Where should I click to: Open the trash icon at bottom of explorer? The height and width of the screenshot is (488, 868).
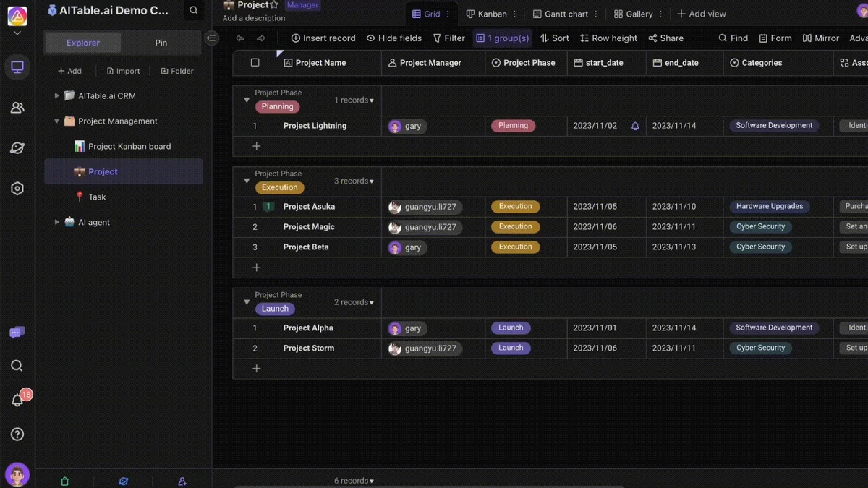[x=64, y=481]
